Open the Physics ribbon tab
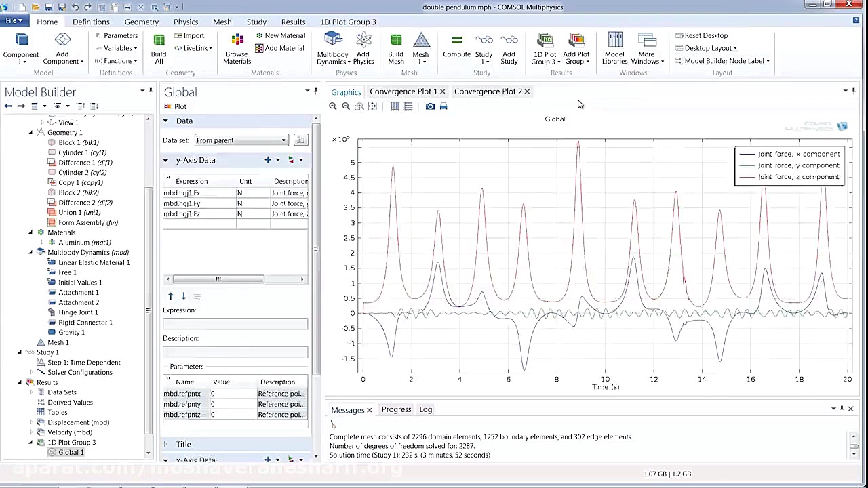The width and height of the screenshot is (868, 488). pyautogui.click(x=185, y=22)
